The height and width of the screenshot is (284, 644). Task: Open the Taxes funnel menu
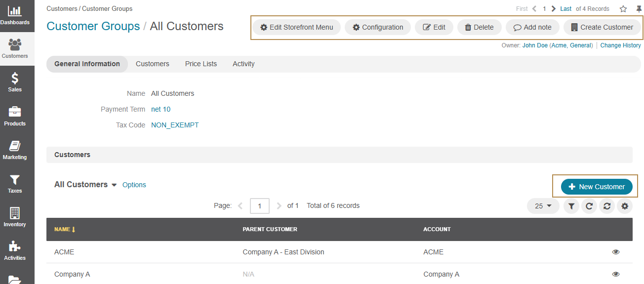click(15, 183)
